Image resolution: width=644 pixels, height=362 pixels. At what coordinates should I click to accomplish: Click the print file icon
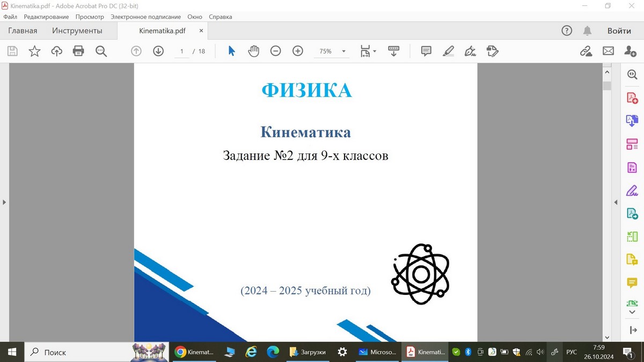(78, 51)
